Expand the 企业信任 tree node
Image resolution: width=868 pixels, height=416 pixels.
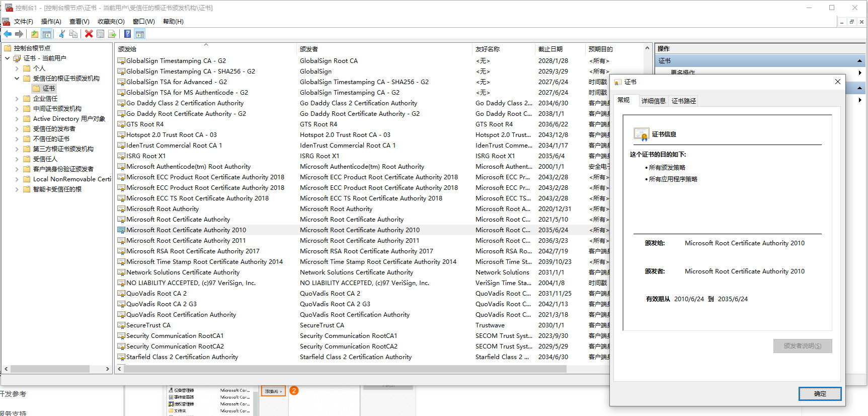click(x=17, y=98)
